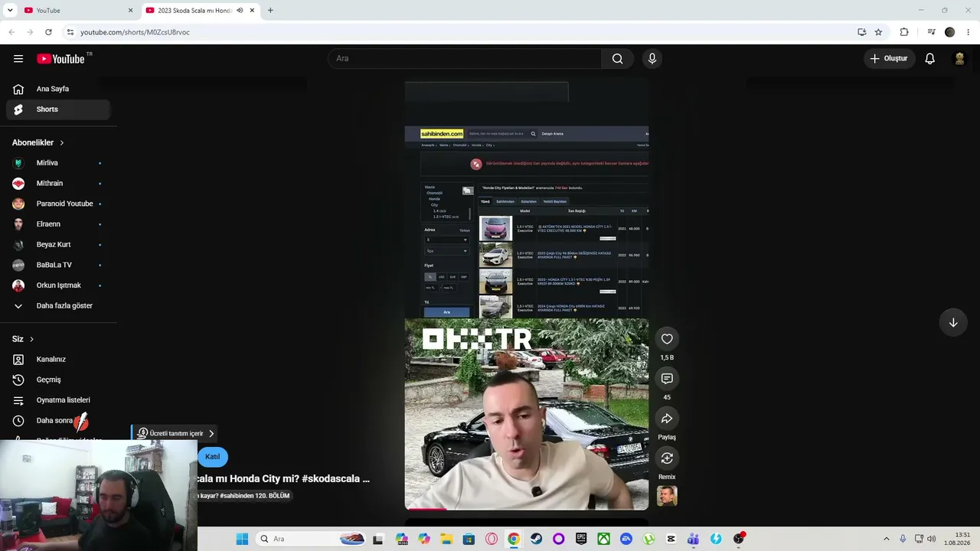980x551 pixels.
Task: Open the notifications bell
Action: tap(929, 59)
